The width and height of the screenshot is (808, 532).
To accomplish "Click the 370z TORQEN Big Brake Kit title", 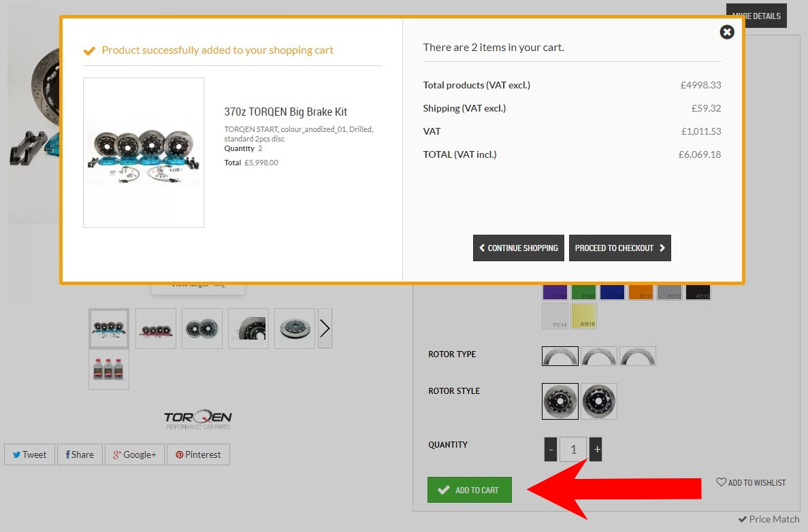I will [x=285, y=112].
